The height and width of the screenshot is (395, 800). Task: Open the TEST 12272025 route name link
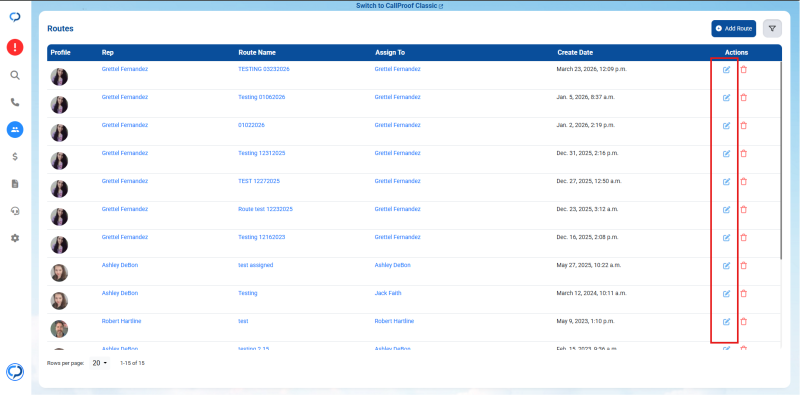point(259,181)
